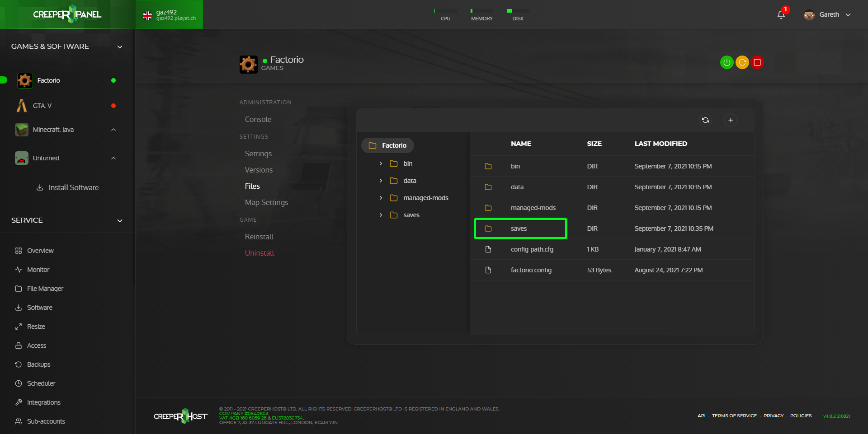Select the factorio.config file name
The width and height of the screenshot is (868, 434).
point(531,270)
